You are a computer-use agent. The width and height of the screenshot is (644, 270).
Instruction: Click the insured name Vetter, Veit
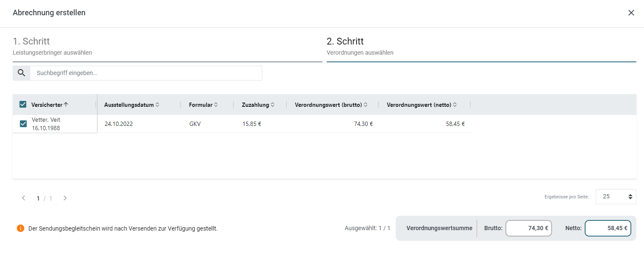(46, 120)
